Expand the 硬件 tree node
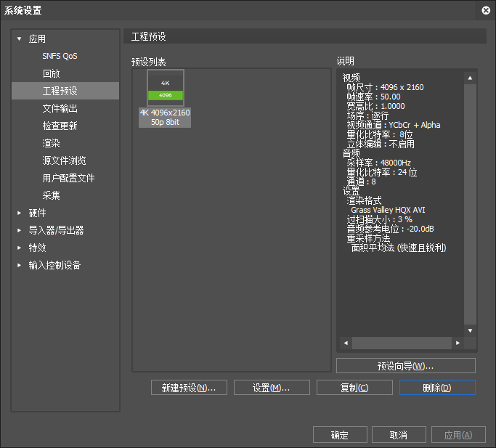 click(20, 213)
